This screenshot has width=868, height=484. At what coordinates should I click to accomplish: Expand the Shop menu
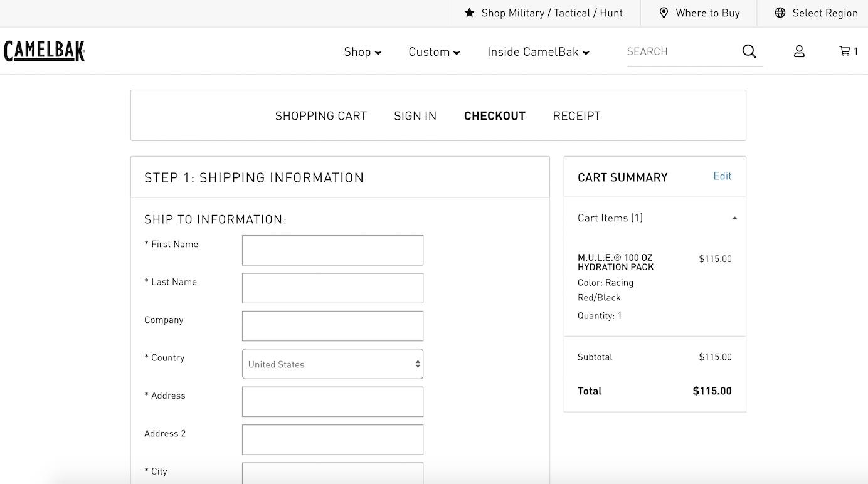point(363,52)
